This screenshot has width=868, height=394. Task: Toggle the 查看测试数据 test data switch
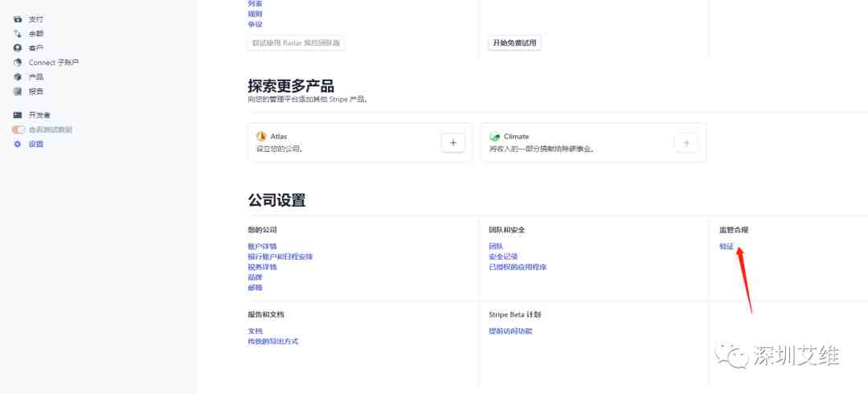click(18, 129)
